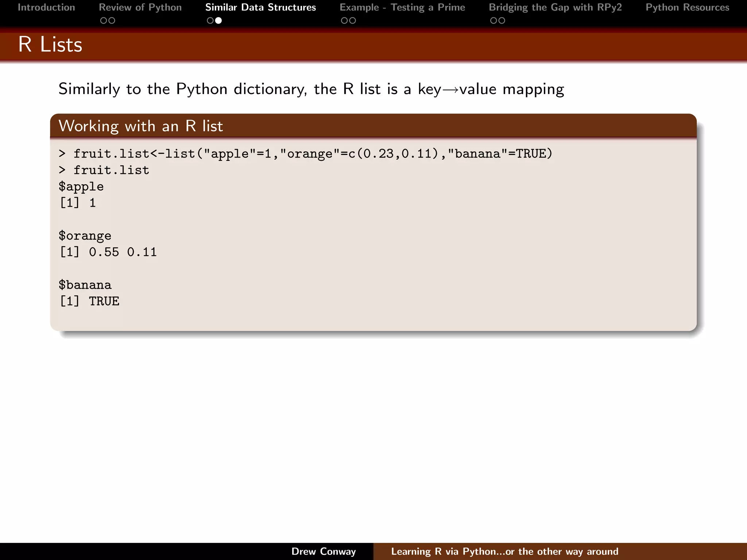Click first slide circle under Review of Python
The width and height of the screenshot is (747, 560).
click(x=104, y=21)
